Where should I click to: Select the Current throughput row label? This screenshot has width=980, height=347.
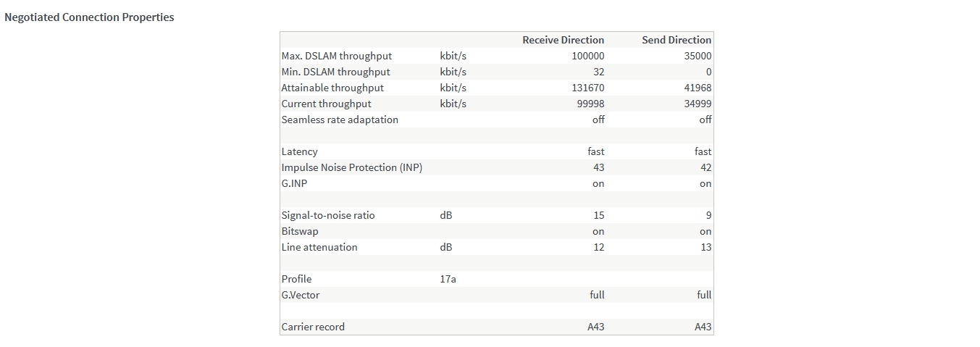tap(326, 104)
